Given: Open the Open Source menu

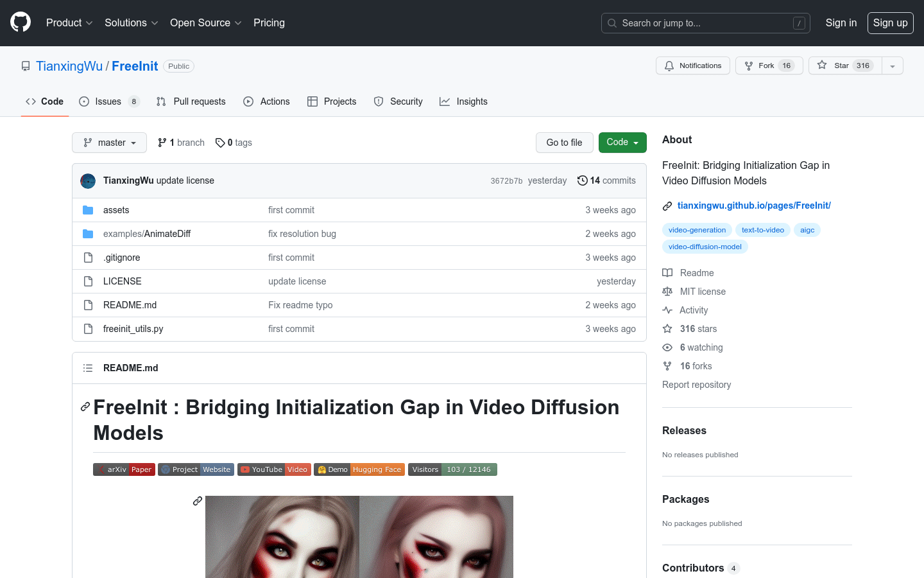Looking at the screenshot, I should [x=206, y=22].
